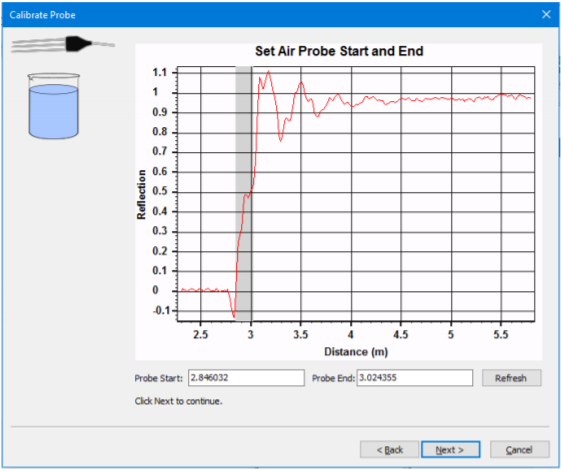561x472 pixels.
Task: Click the Next button
Action: [450, 449]
